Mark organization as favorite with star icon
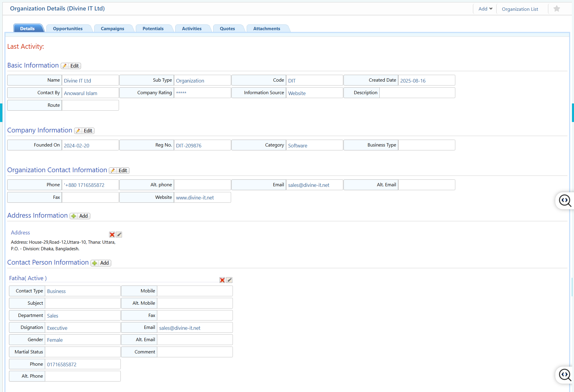Image resolution: width=574 pixels, height=392 pixels. [x=556, y=9]
